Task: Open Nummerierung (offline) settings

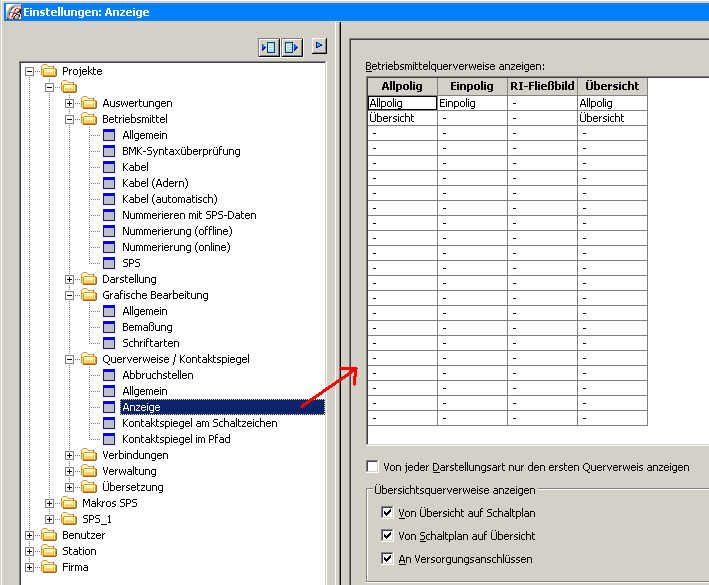Action: click(x=177, y=231)
